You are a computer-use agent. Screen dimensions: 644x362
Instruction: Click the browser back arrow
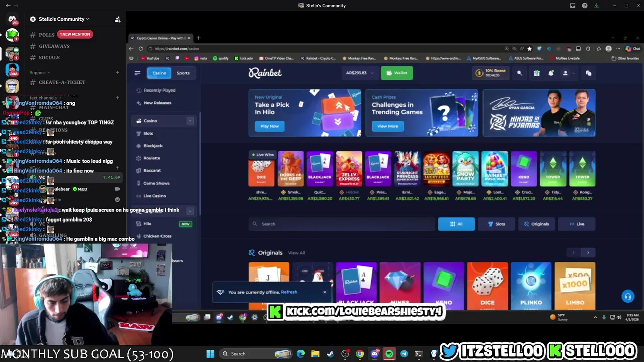[x=131, y=49]
